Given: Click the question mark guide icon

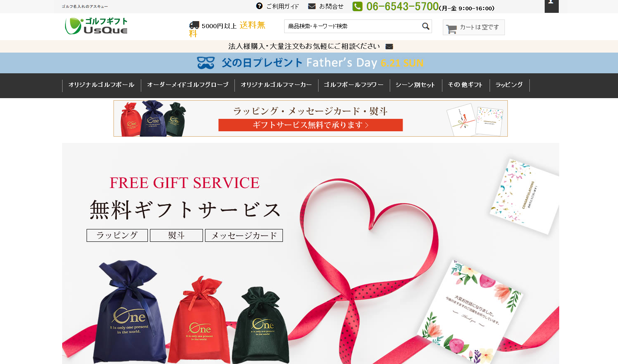Looking at the screenshot, I should (x=259, y=6).
